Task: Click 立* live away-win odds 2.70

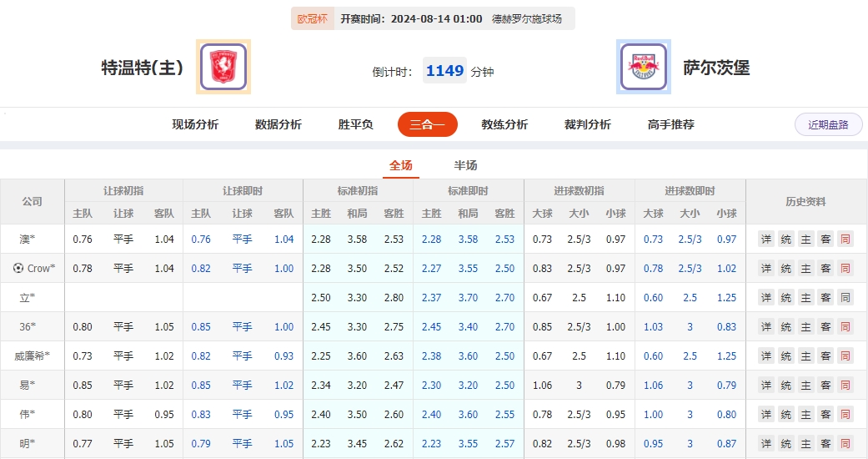Action: (504, 298)
